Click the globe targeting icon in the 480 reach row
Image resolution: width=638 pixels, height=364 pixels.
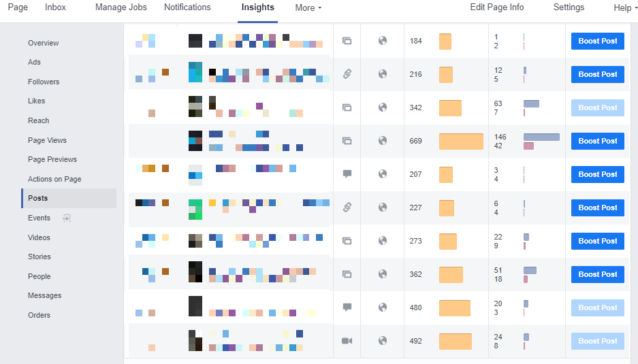point(383,308)
